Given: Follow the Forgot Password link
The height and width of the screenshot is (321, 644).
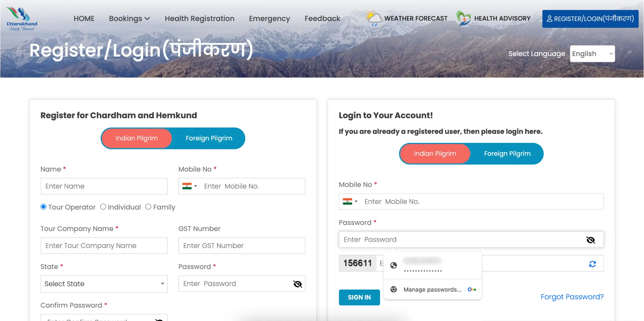Looking at the screenshot, I should pos(572,297).
